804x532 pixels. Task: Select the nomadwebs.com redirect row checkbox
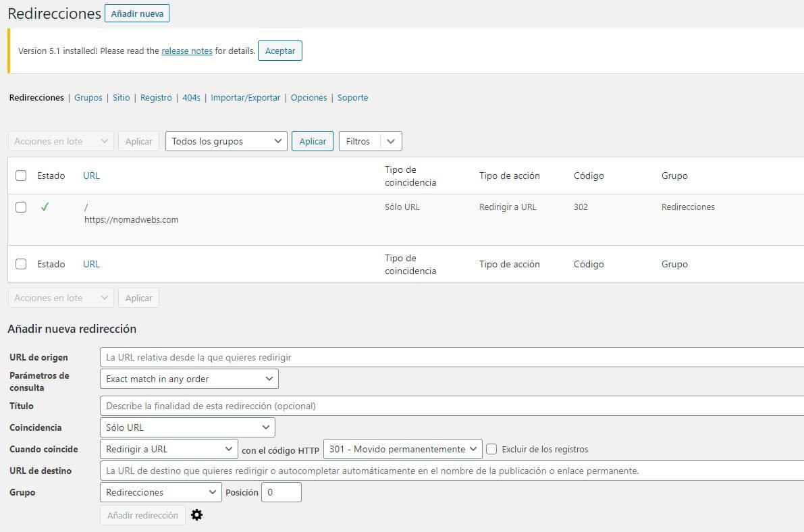click(21, 207)
